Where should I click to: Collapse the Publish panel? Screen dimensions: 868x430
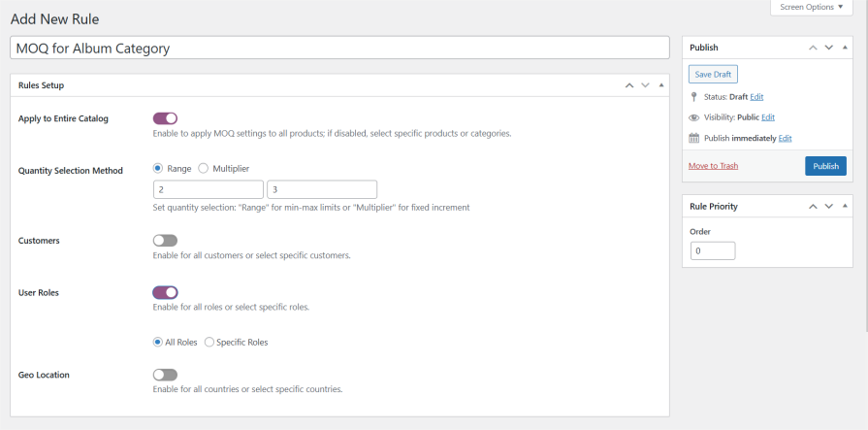click(x=845, y=47)
